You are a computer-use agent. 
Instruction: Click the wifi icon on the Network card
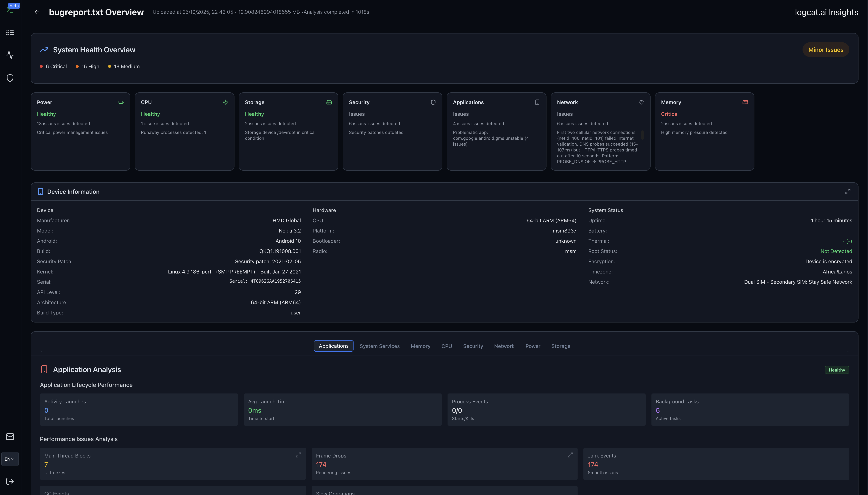(641, 102)
